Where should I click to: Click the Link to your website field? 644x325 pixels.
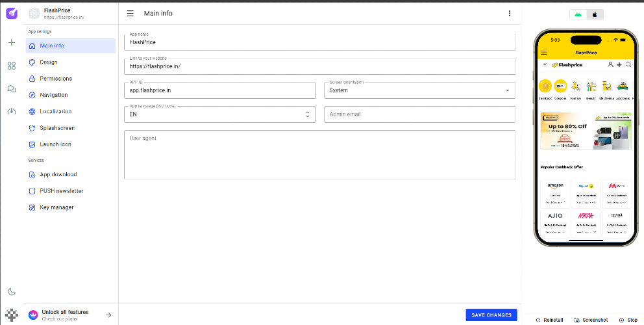320,66
